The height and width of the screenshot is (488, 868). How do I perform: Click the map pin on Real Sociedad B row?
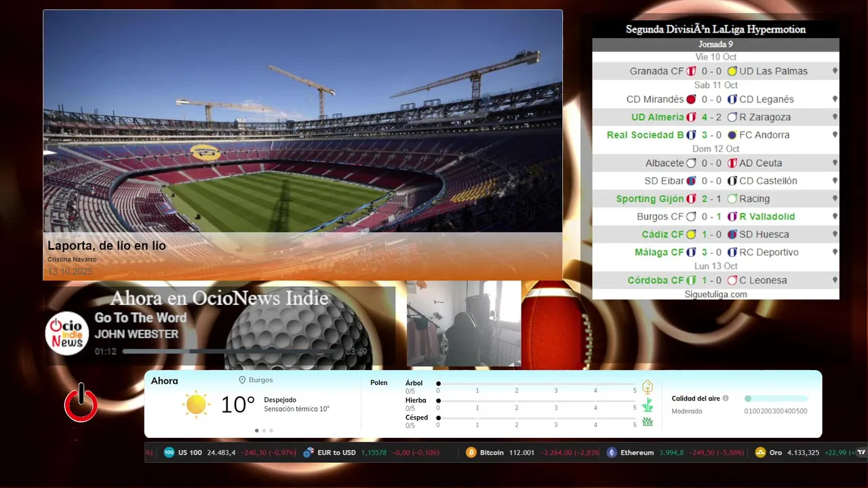point(835,135)
